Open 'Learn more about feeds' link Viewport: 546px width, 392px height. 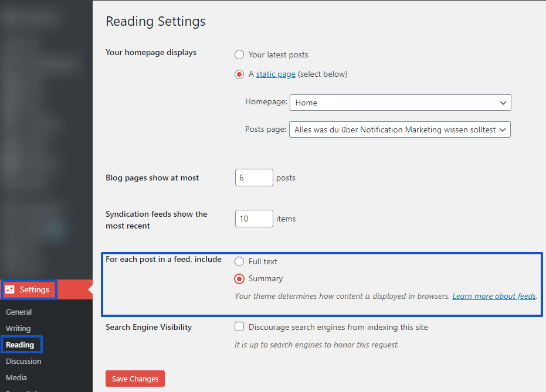pyautogui.click(x=494, y=296)
